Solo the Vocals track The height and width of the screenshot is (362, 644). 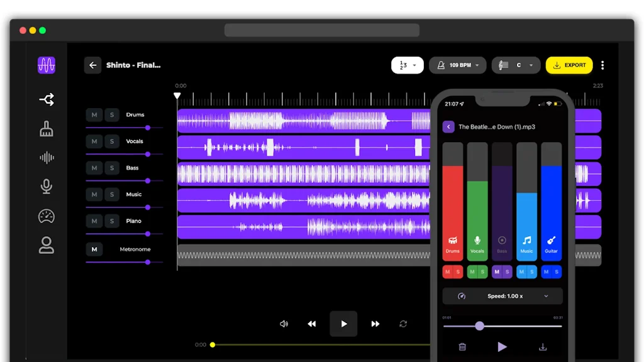(x=111, y=141)
